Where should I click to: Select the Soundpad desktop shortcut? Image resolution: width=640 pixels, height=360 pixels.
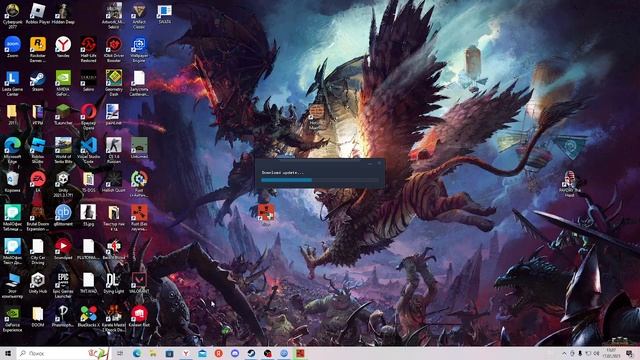63,249
